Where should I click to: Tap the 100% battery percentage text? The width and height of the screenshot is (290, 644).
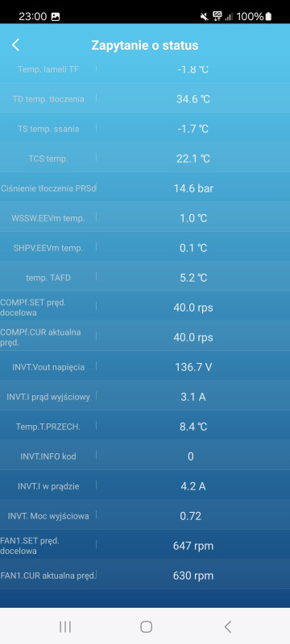[250, 17]
